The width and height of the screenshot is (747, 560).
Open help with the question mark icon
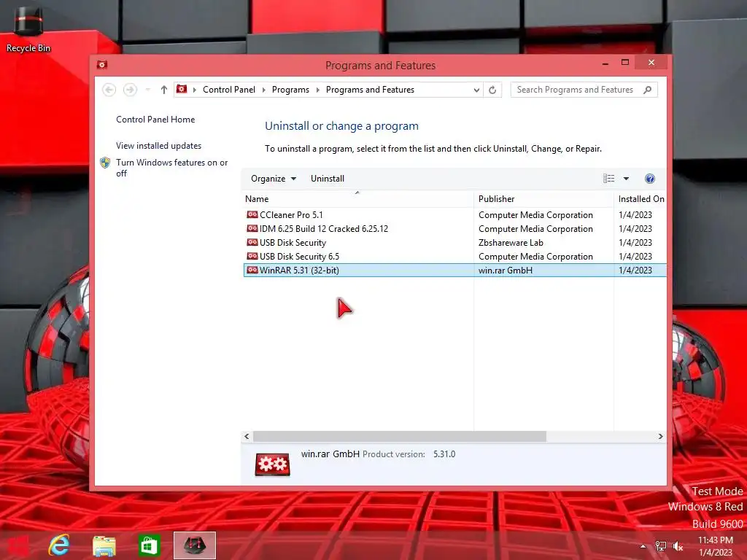point(650,179)
